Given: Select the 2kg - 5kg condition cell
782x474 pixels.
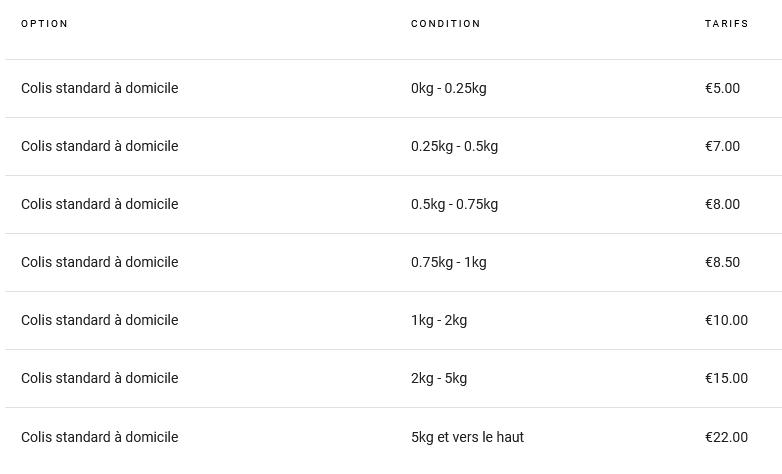Looking at the screenshot, I should 438,378.
